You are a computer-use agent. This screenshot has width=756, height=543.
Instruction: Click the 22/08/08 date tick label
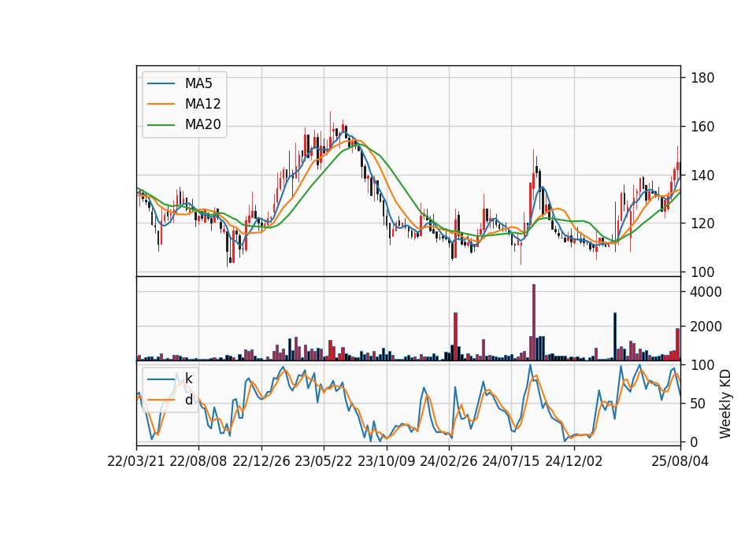[x=198, y=462]
